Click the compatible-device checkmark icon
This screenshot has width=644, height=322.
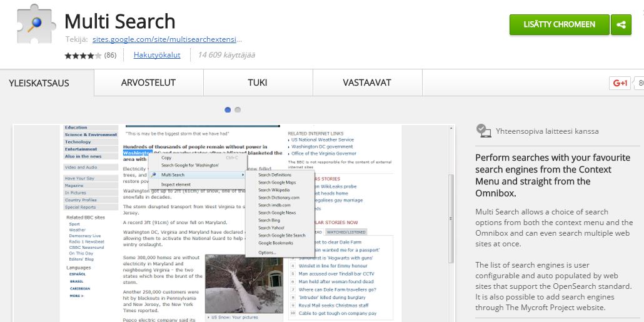click(x=483, y=131)
